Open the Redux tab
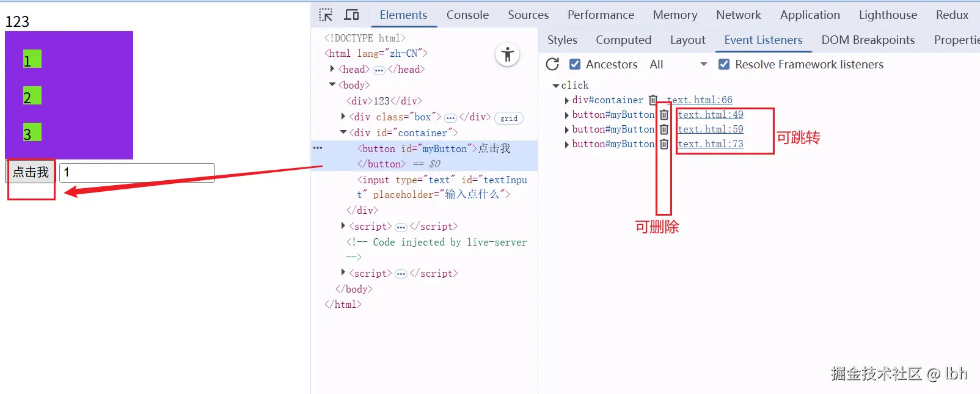The height and width of the screenshot is (394, 980). pos(952,15)
